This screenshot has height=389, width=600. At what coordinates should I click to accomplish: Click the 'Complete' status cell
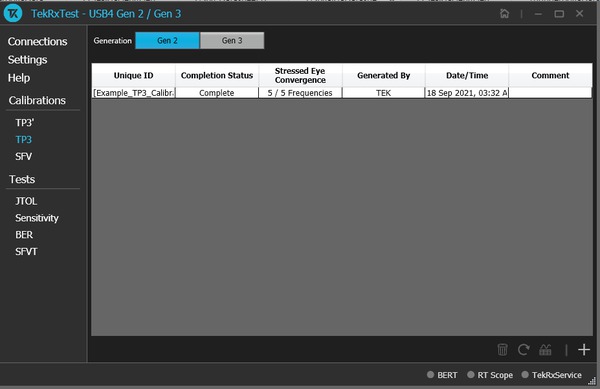(x=217, y=93)
